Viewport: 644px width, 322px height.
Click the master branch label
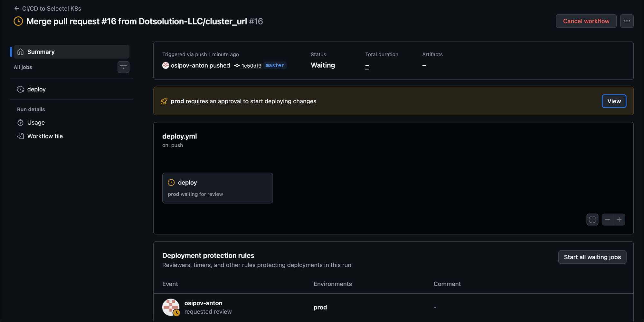275,65
